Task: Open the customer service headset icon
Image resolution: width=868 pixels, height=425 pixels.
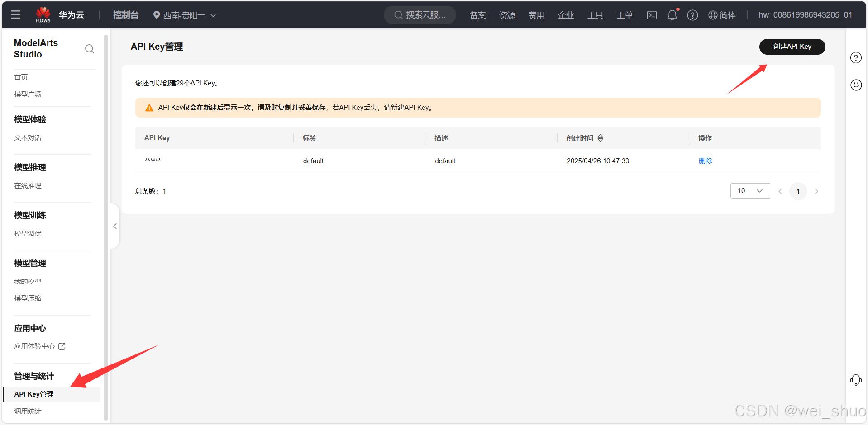Action: (x=856, y=380)
